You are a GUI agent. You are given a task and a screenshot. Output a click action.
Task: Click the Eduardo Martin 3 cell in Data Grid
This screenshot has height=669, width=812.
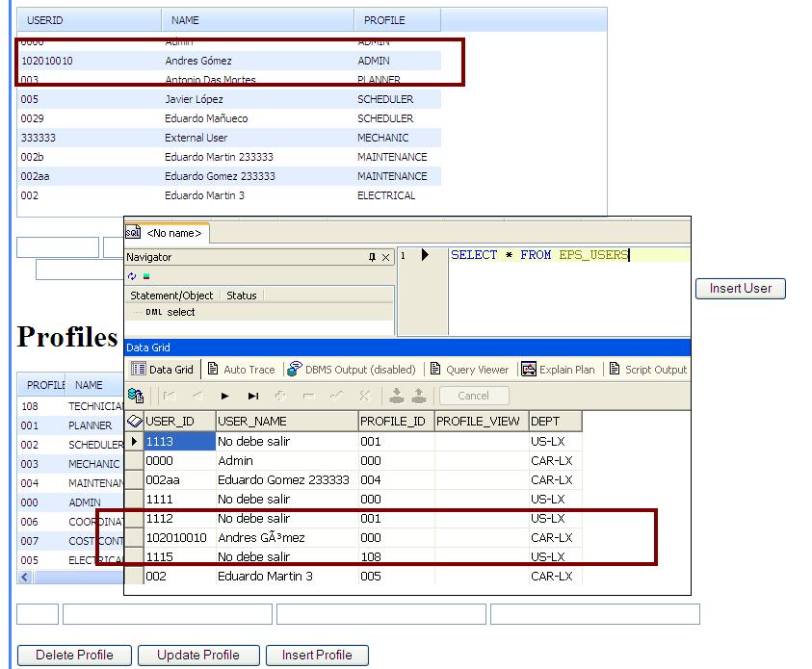(287, 576)
